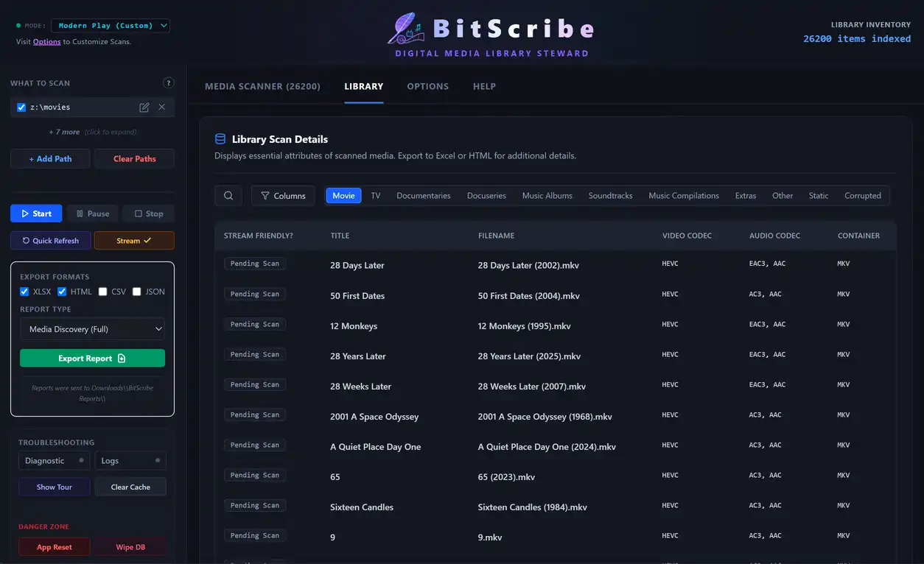Click the edit pencil icon for z:\movies
The width and height of the screenshot is (924, 564).
pyautogui.click(x=144, y=107)
